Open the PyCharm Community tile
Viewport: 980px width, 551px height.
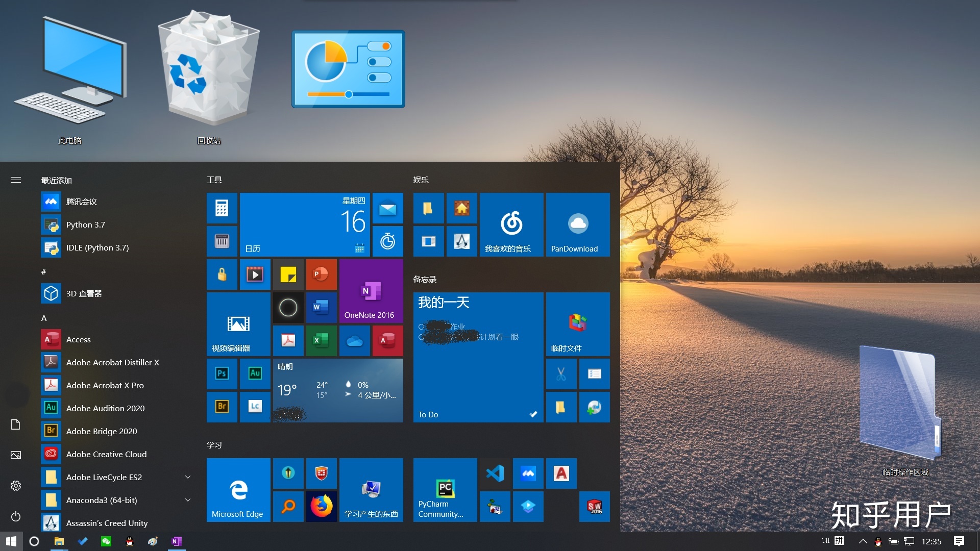click(445, 490)
